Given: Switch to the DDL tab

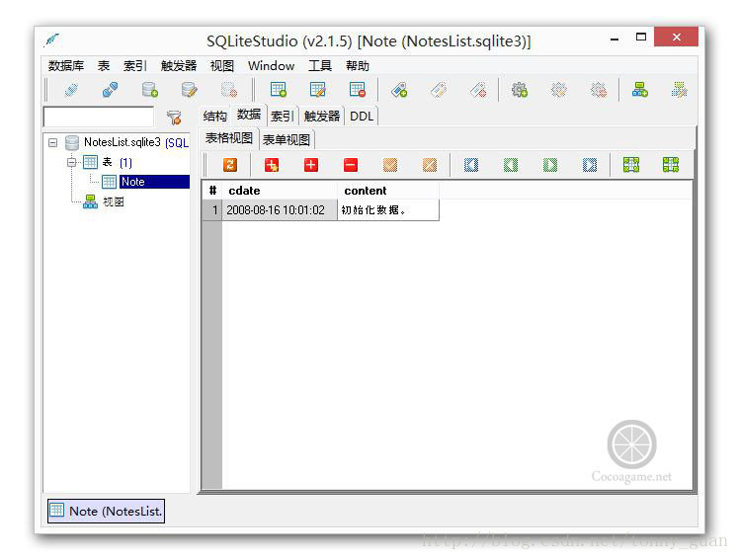Looking at the screenshot, I should (362, 117).
